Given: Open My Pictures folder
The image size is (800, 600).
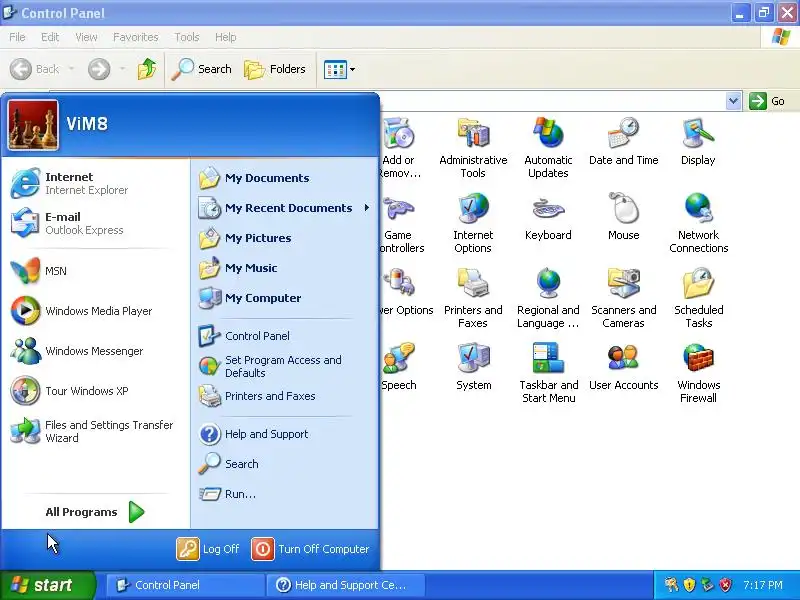Looking at the screenshot, I should click(x=283, y=238).
